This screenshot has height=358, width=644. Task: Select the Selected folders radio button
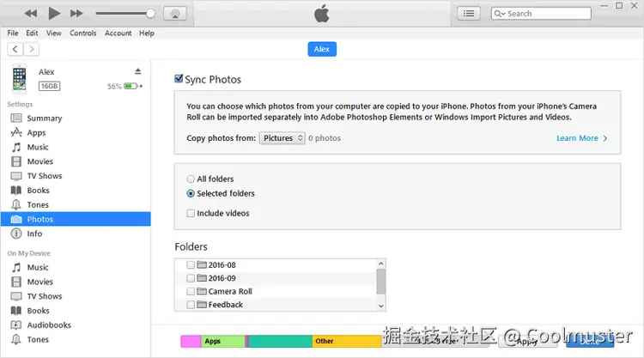coord(191,193)
